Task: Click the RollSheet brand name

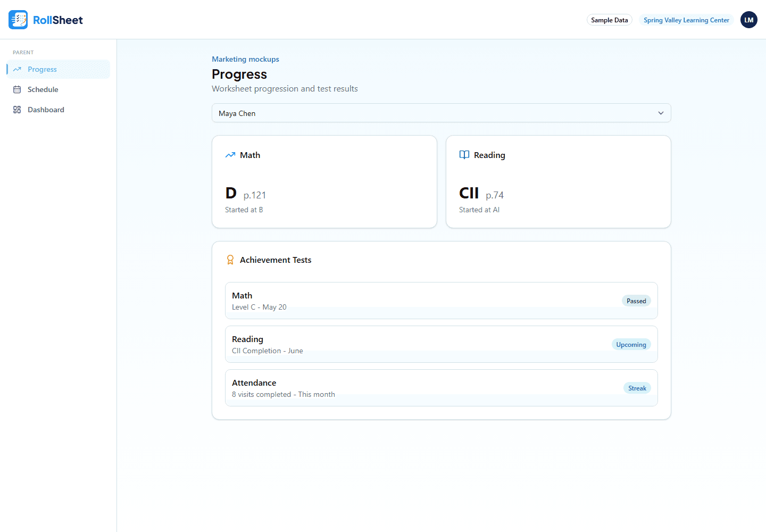Action: 58,20
